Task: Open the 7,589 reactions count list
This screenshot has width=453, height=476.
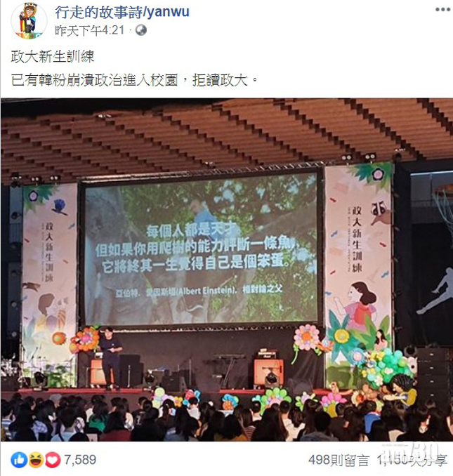Action: [x=80, y=460]
